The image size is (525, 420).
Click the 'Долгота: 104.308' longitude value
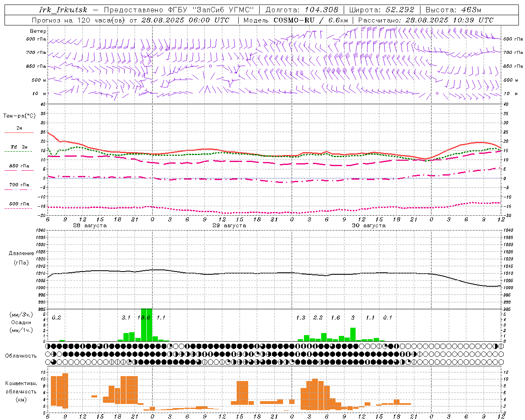302,10
